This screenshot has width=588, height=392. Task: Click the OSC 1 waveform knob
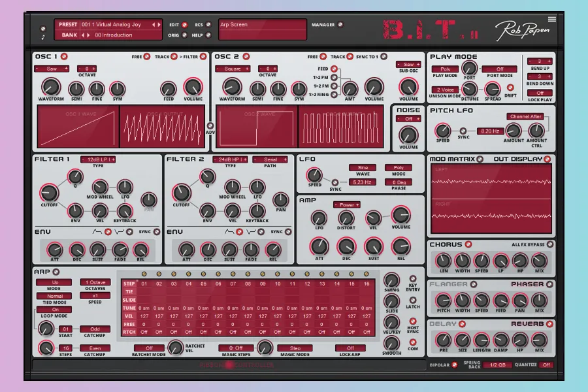coord(49,87)
